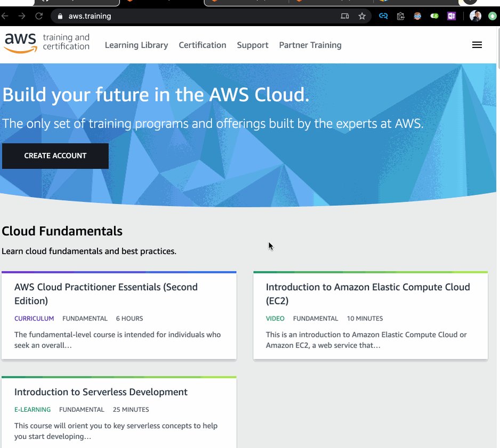
Task: Open the OneNote web clipper extension
Action: (x=451, y=16)
